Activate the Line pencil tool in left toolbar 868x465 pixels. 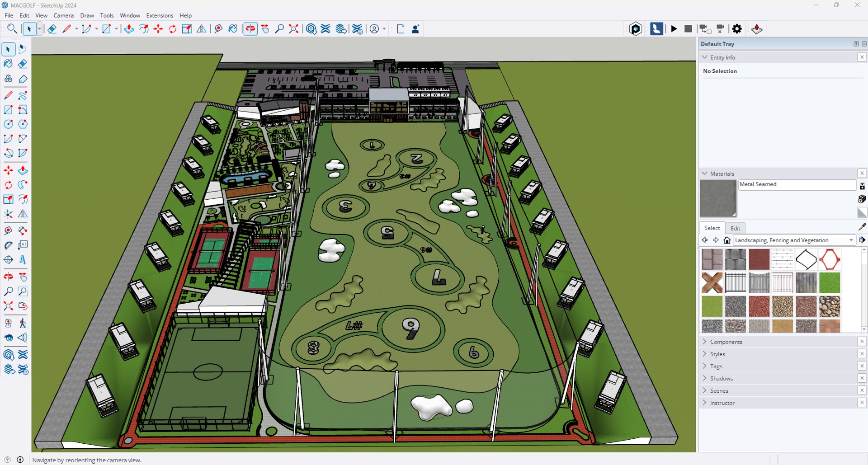click(8, 95)
